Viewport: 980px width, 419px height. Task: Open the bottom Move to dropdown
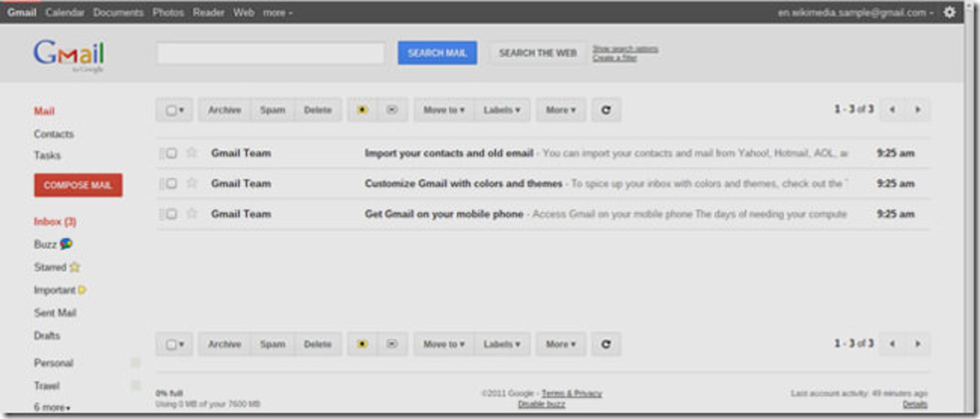(x=444, y=344)
